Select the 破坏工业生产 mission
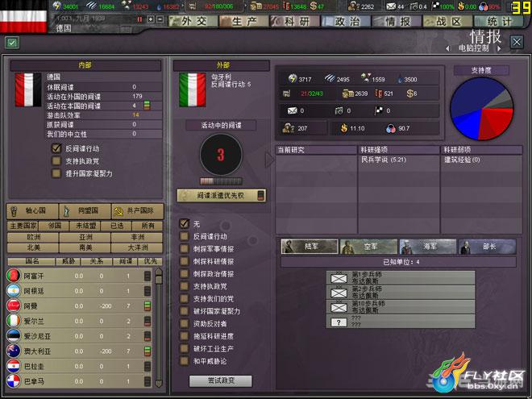Viewport: 532px width, 399px height. pyautogui.click(x=185, y=349)
